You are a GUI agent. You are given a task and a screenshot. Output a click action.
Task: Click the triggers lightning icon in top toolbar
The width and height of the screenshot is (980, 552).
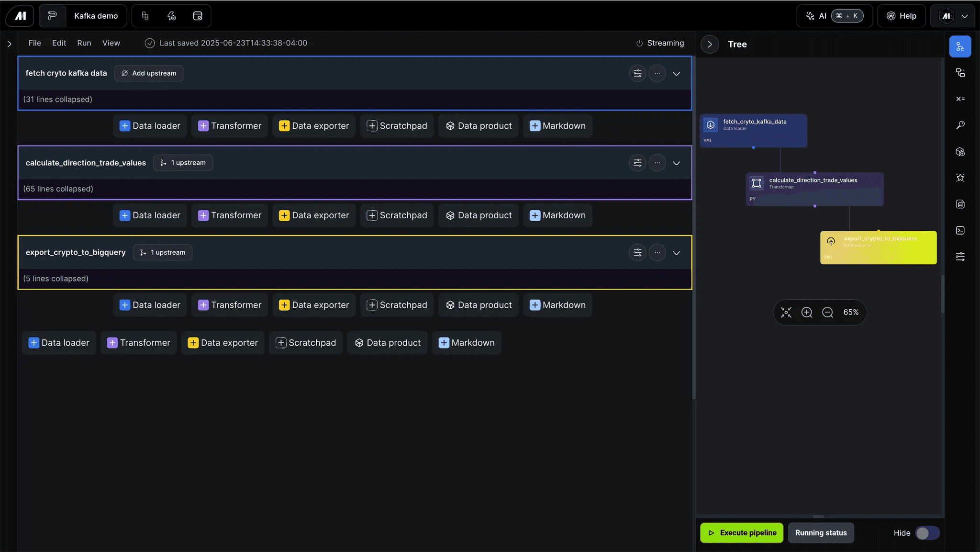tap(171, 16)
